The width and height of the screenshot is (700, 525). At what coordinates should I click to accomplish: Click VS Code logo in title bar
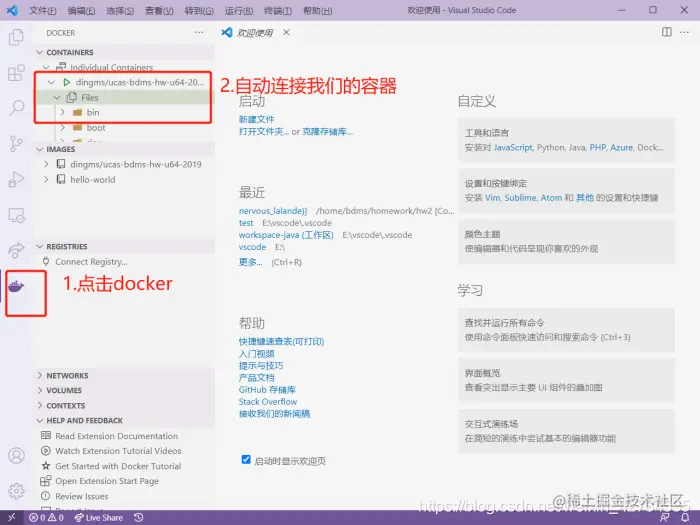pyautogui.click(x=12, y=10)
